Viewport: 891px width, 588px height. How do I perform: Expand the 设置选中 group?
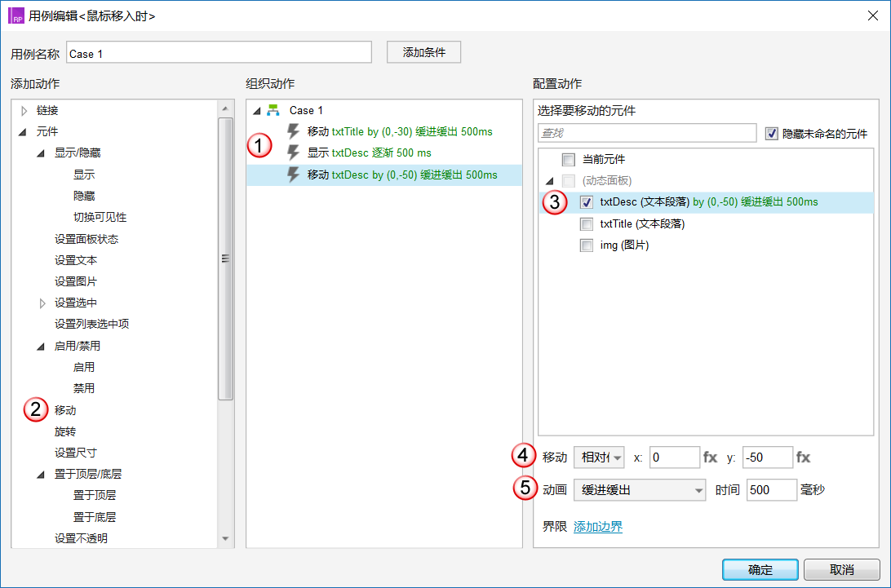[42, 303]
